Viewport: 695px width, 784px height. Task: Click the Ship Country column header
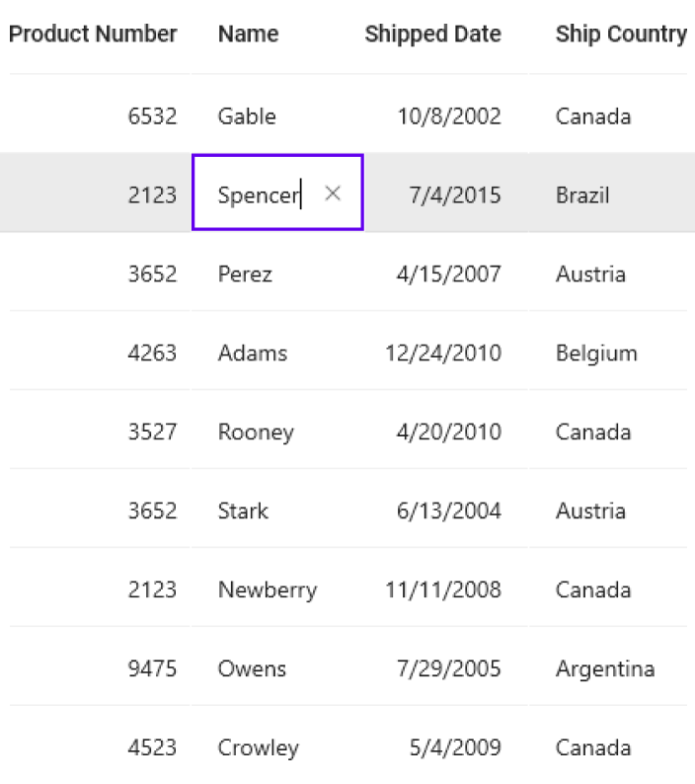(x=621, y=35)
